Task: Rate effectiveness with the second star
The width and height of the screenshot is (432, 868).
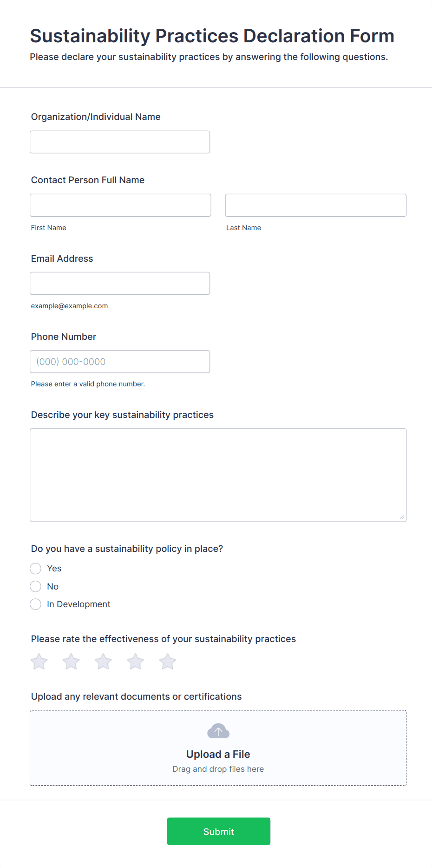Action: point(71,662)
